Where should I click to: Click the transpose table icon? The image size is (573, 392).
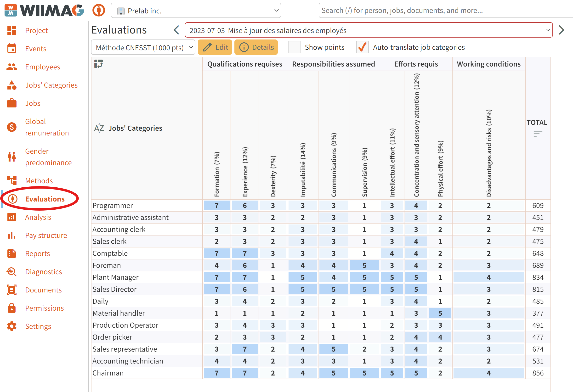click(99, 64)
